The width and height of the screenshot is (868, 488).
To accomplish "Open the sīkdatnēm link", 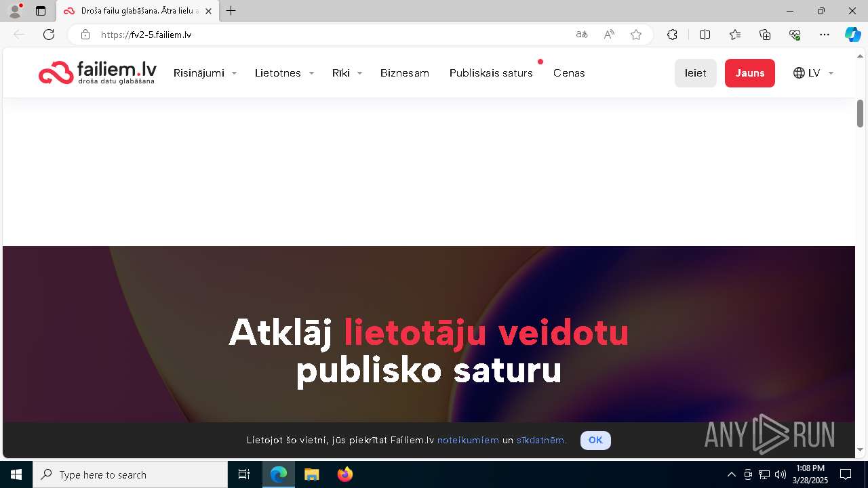I will [541, 441].
